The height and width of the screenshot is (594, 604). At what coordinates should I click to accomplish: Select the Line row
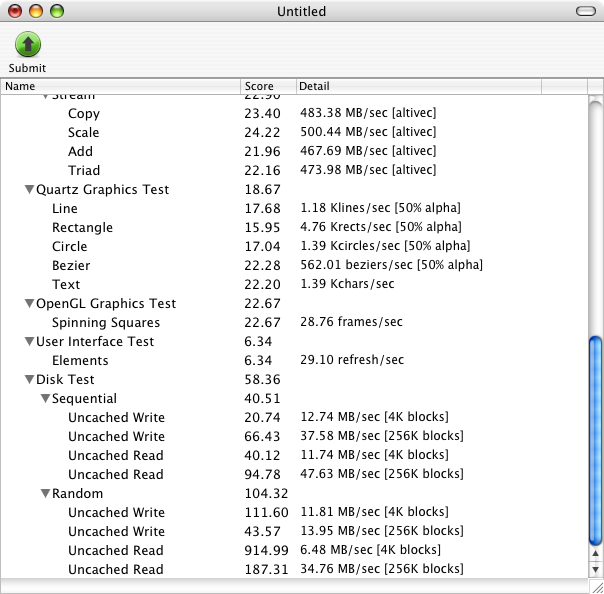pyautogui.click(x=294, y=208)
